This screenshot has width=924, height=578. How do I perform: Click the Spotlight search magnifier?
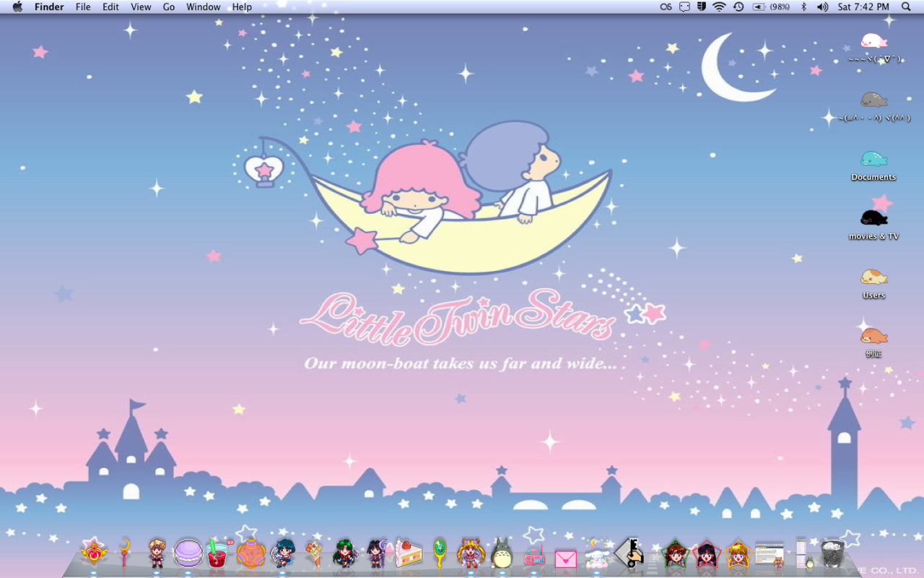(906, 7)
